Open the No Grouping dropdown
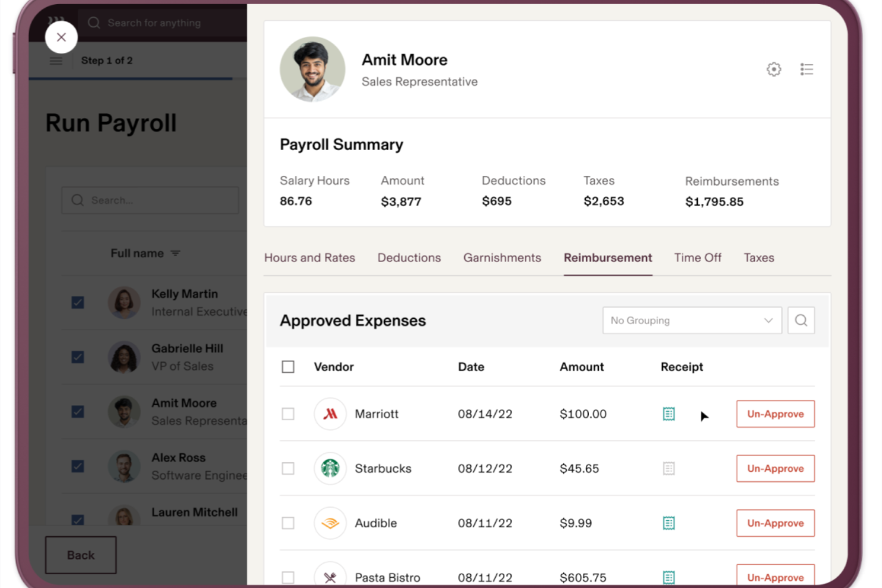This screenshot has height=588, width=882. [x=691, y=320]
